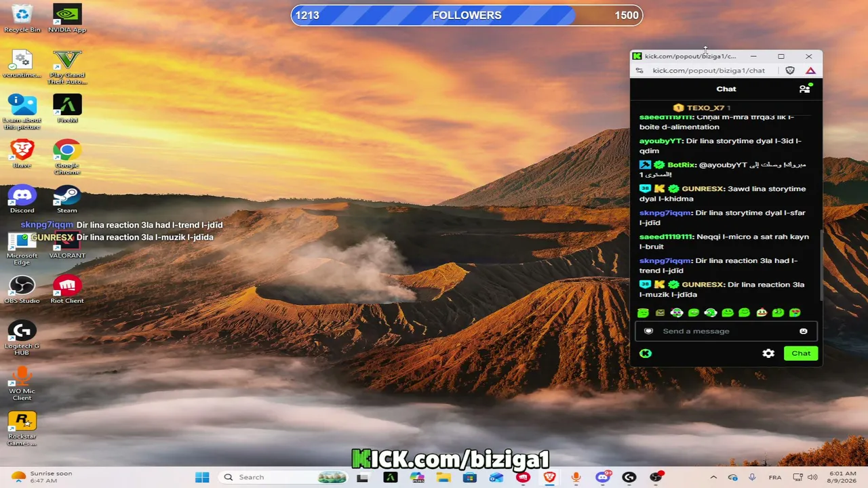
Task: Open the Sunrise soon weather widget
Action: coord(42,477)
